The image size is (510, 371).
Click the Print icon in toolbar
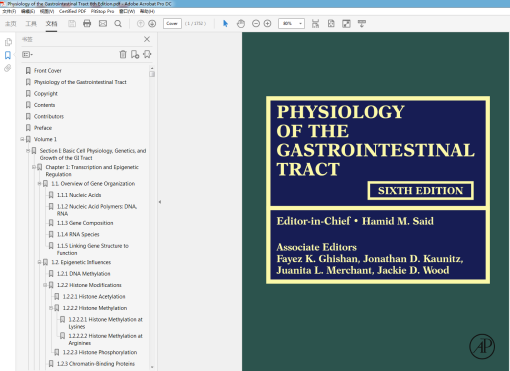87,24
